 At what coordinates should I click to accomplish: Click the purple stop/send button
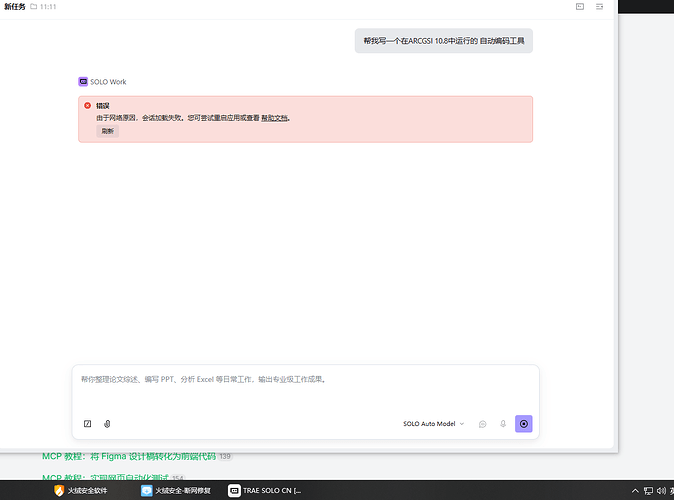click(524, 423)
